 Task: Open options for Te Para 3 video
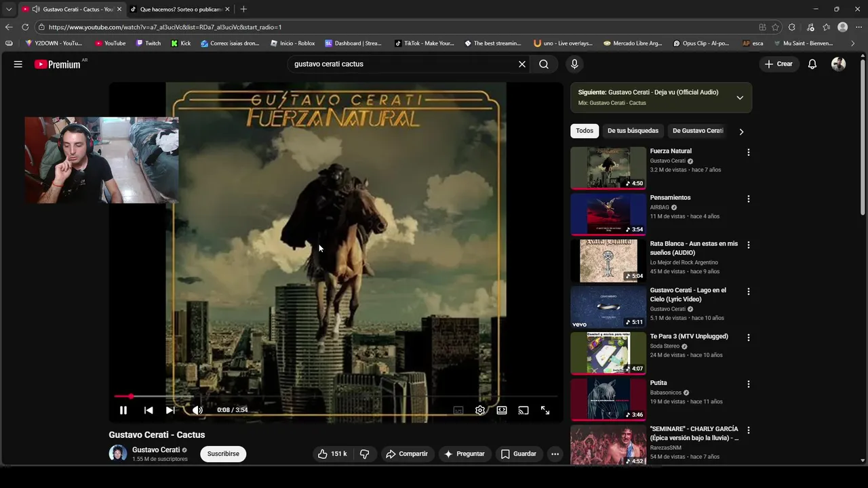[x=749, y=338]
